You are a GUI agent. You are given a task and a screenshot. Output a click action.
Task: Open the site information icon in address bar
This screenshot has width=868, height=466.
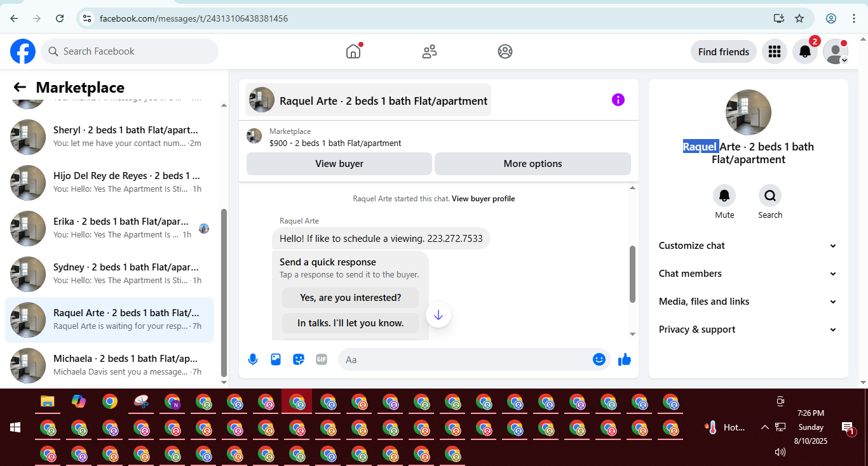88,18
